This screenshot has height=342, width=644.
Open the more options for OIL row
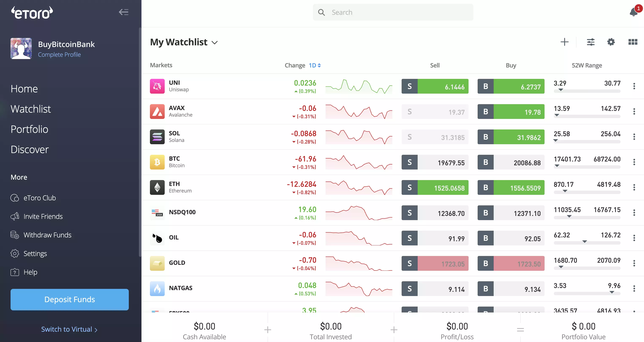pos(634,238)
